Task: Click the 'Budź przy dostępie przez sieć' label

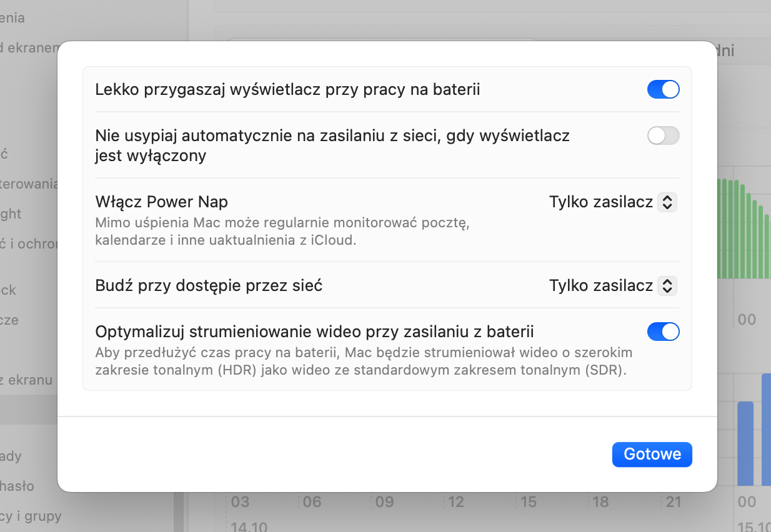Action: (209, 286)
